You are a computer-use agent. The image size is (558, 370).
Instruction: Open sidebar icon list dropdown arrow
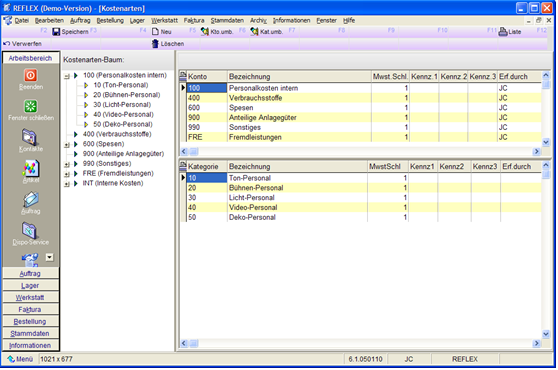click(49, 257)
